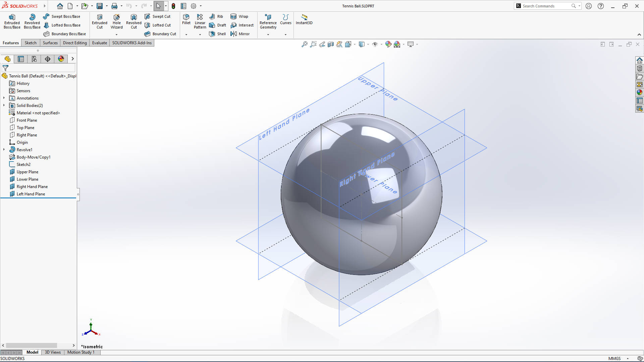Expand the Solid Bodies(2) folder

pos(4,105)
